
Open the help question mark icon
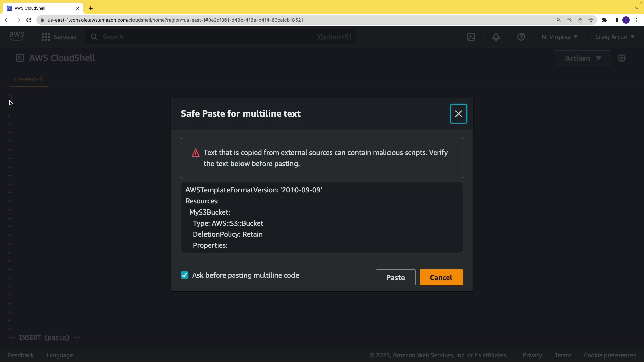tap(521, 37)
